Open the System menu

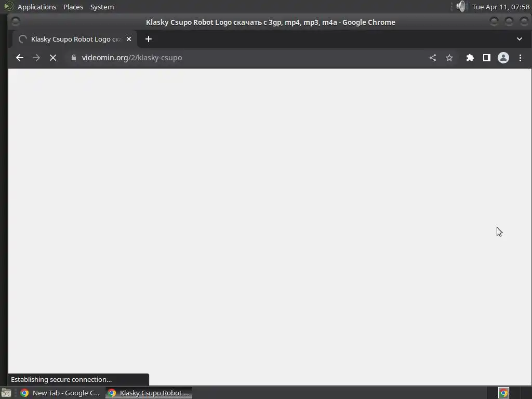(102, 7)
